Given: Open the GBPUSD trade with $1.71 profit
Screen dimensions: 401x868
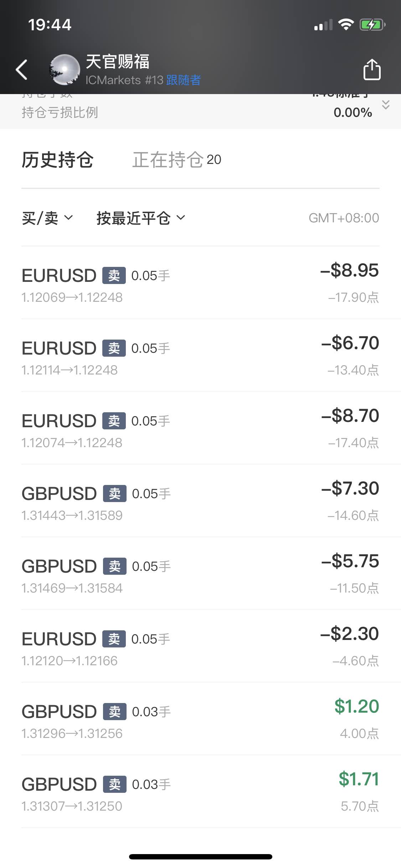Looking at the screenshot, I should pyautogui.click(x=200, y=792).
